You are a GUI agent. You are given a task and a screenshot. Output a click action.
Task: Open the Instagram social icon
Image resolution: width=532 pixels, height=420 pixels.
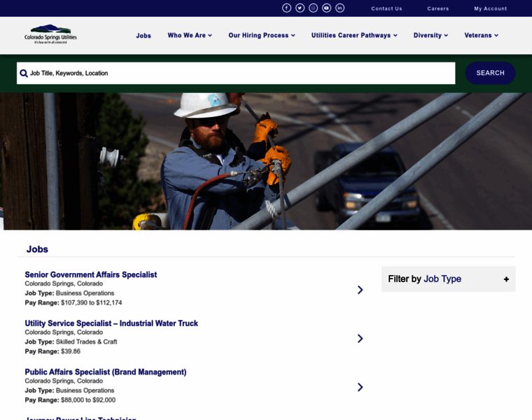(313, 8)
